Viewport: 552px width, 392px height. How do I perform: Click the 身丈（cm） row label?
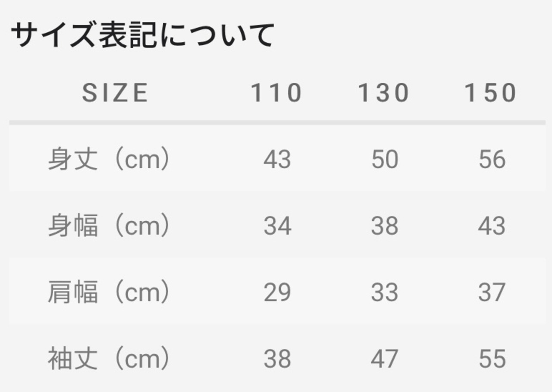click(109, 160)
